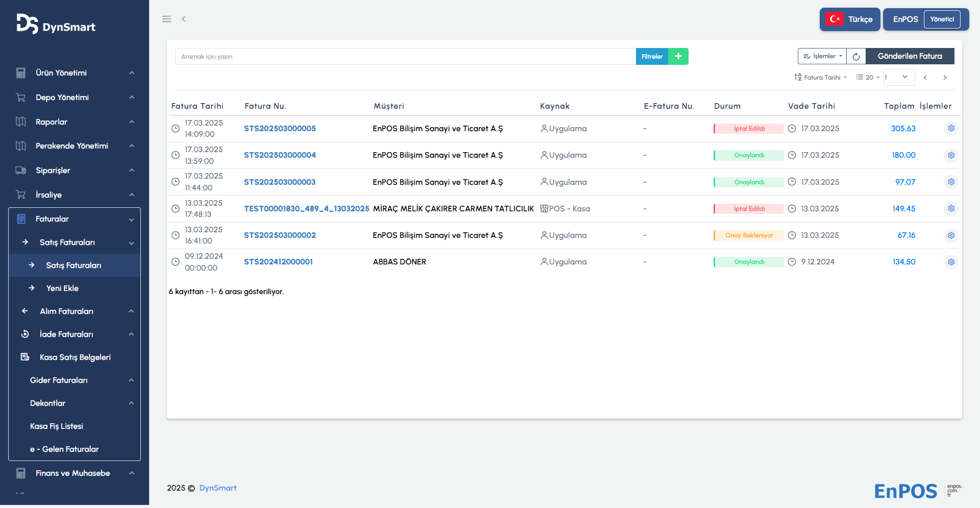Open Fatura Tarihi sort dropdown
The width and height of the screenshot is (980, 508).
[x=820, y=78]
